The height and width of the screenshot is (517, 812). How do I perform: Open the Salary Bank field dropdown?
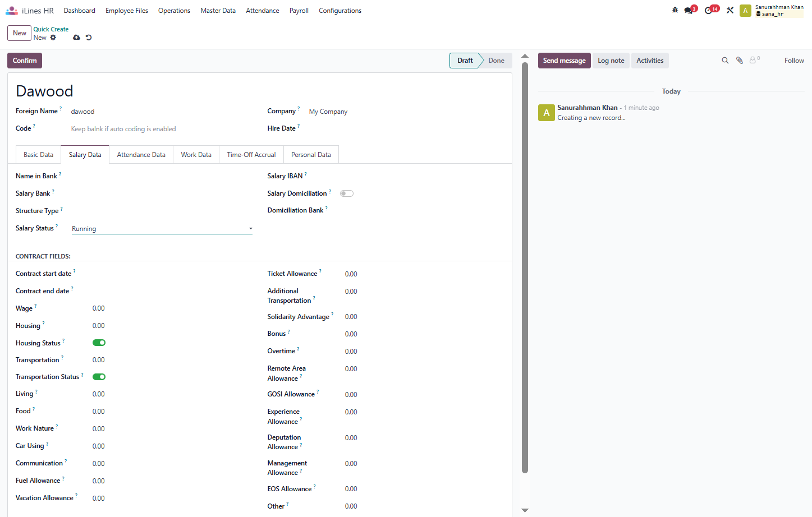coord(162,193)
